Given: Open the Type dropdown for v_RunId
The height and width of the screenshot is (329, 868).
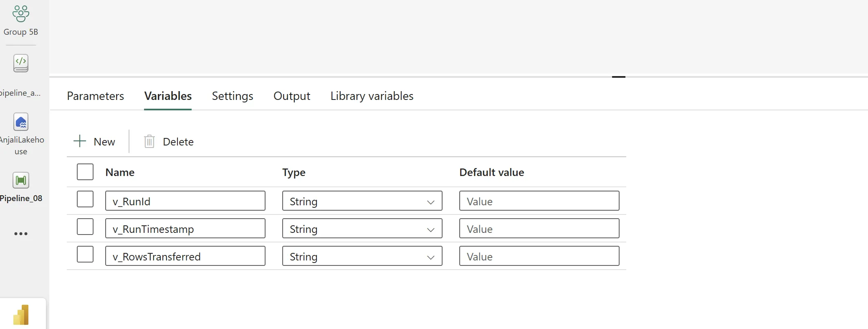Looking at the screenshot, I should click(362, 201).
